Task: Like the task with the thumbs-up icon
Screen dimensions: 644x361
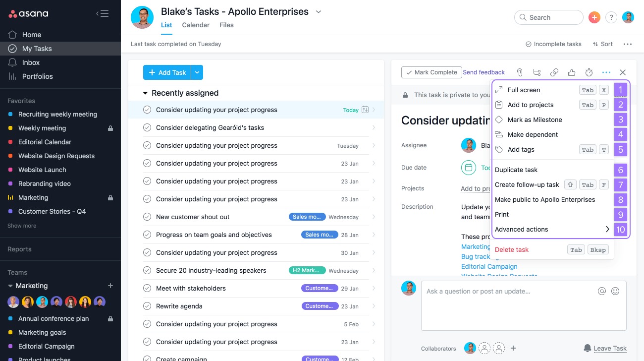Action: pos(571,72)
